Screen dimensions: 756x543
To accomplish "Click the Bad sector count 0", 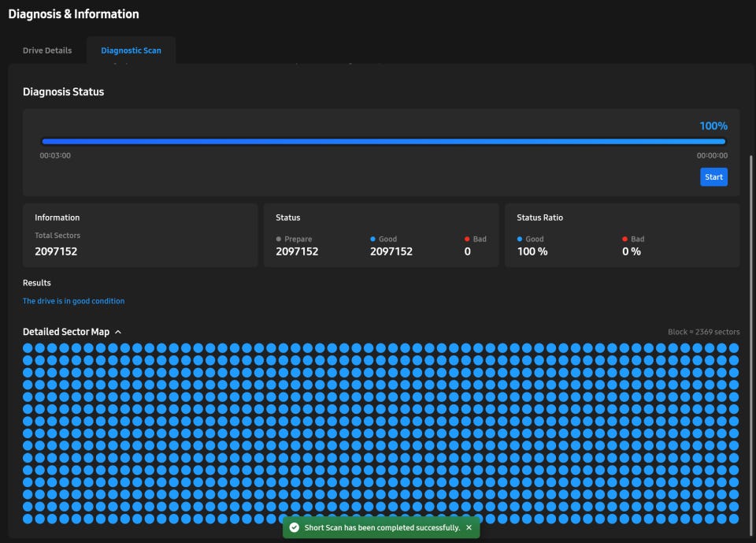I will (x=467, y=251).
